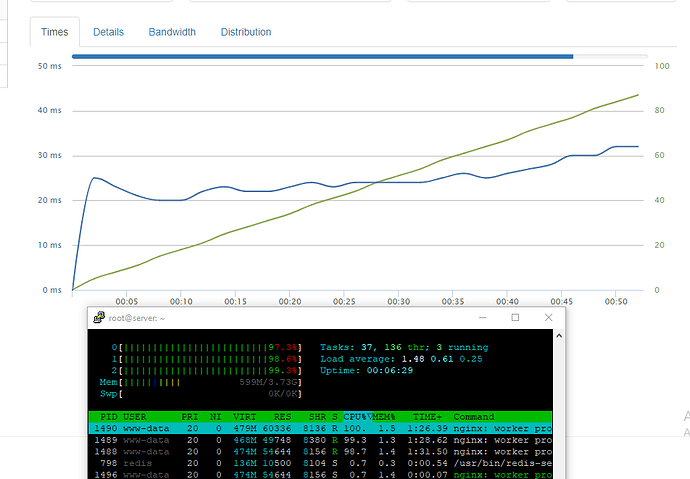The width and height of the screenshot is (690, 479).
Task: Click the USER column header in htop
Action: 135,417
